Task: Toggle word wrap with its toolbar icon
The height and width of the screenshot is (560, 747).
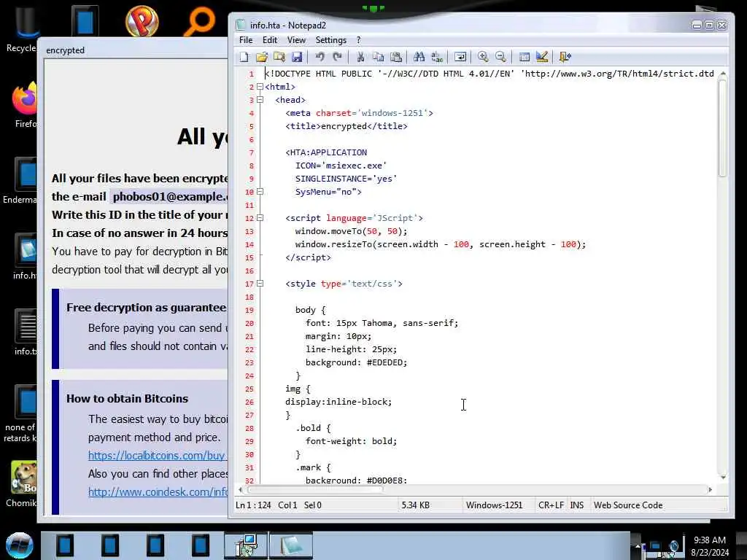Action: pyautogui.click(x=460, y=57)
